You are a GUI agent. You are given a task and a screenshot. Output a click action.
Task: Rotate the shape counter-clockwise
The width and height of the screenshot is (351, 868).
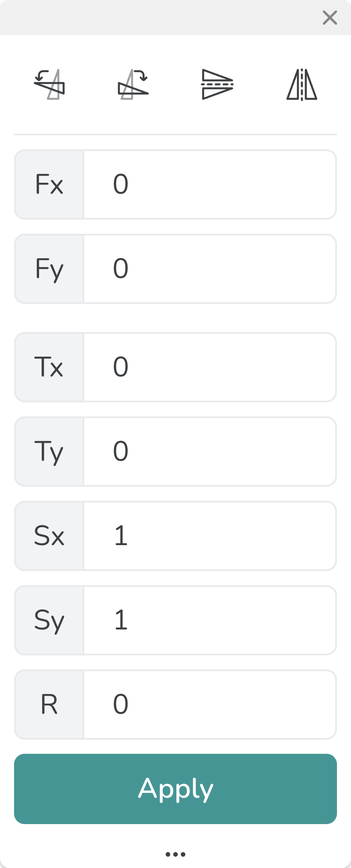pyautogui.click(x=49, y=84)
